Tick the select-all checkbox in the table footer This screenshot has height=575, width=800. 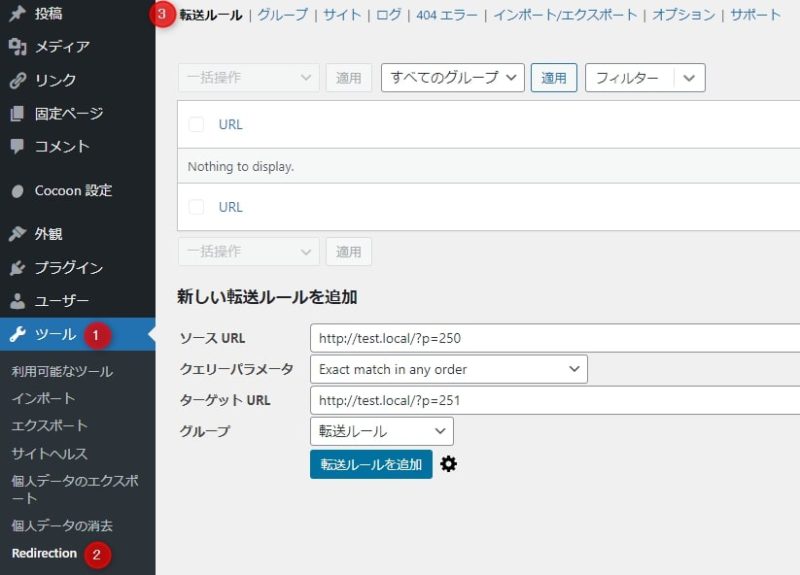(x=196, y=207)
